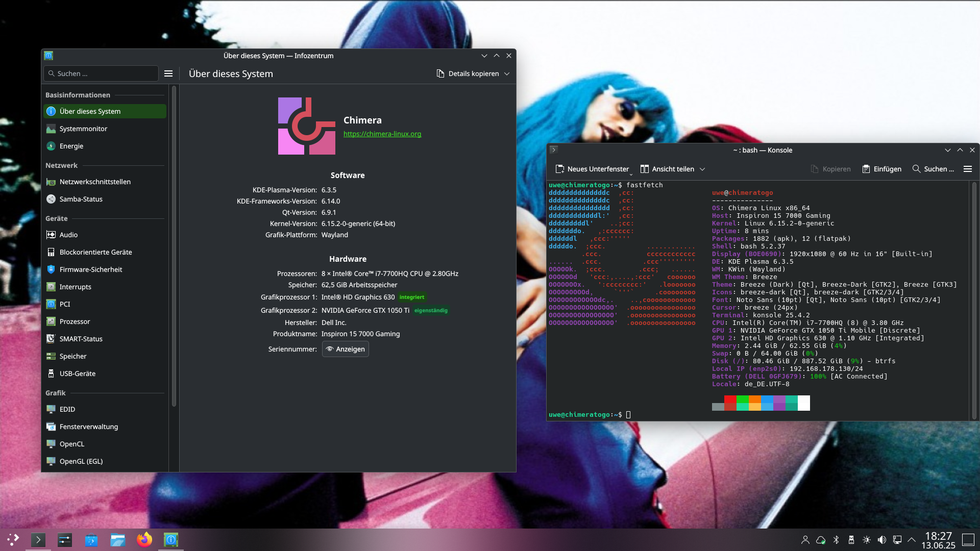
Task: Open the volume tray icon
Action: coord(882,540)
